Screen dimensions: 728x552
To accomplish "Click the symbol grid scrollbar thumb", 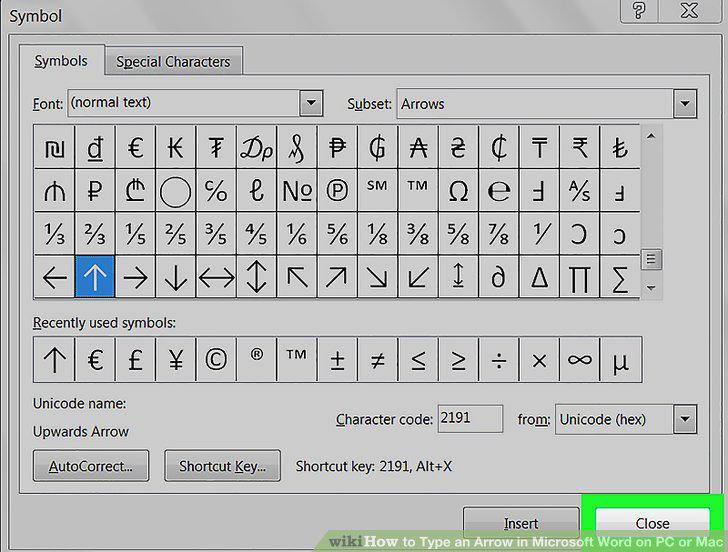I will pos(651,259).
